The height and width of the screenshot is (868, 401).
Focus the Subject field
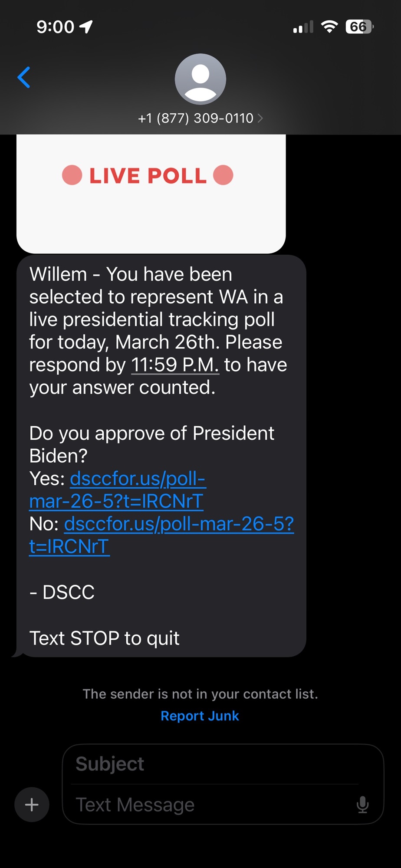click(217, 764)
